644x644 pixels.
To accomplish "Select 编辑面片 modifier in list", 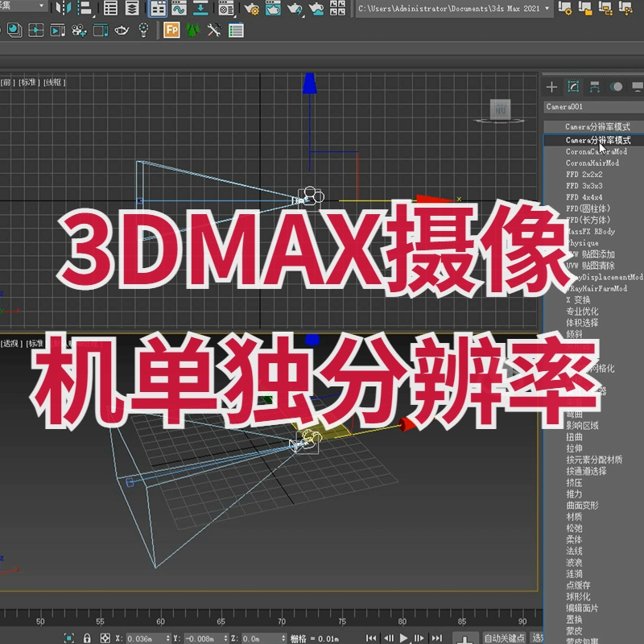I will (x=582, y=608).
